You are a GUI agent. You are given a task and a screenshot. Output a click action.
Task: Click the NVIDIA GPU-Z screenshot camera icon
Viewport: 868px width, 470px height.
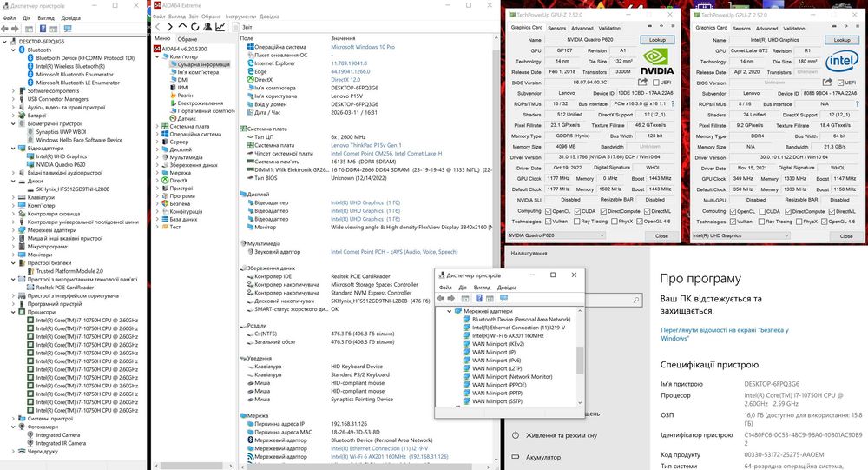pos(648,26)
